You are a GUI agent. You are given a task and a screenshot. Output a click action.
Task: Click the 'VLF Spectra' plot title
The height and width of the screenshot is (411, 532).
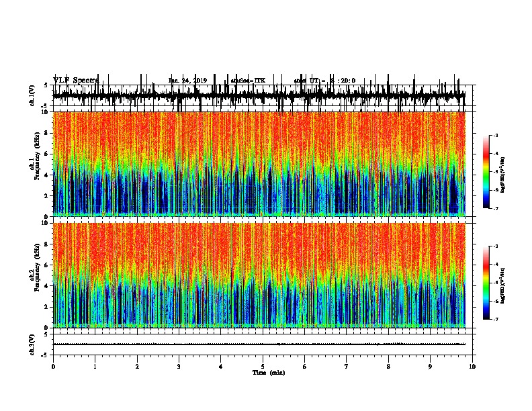coord(76,81)
